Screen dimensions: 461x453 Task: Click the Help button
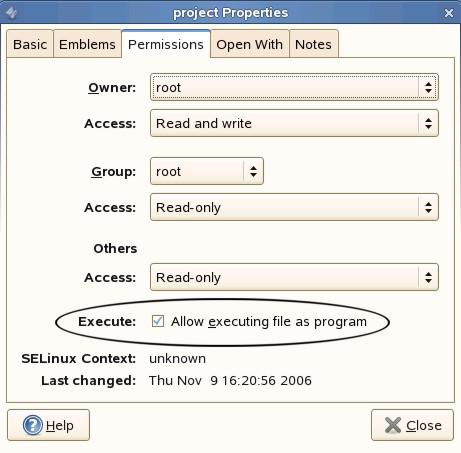point(49,425)
